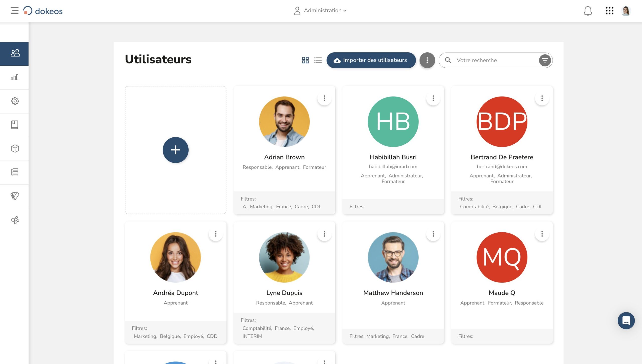Open the apps grid launcher icon

609,11
